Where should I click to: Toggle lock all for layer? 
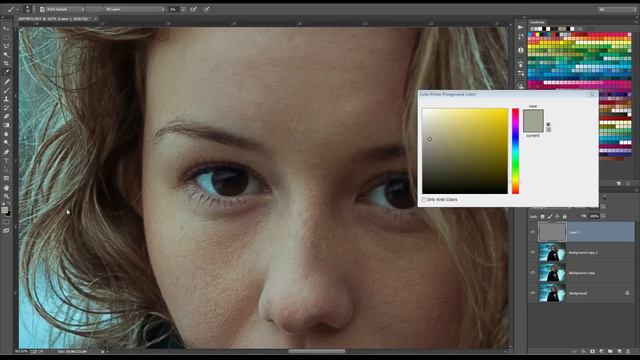pos(564,216)
